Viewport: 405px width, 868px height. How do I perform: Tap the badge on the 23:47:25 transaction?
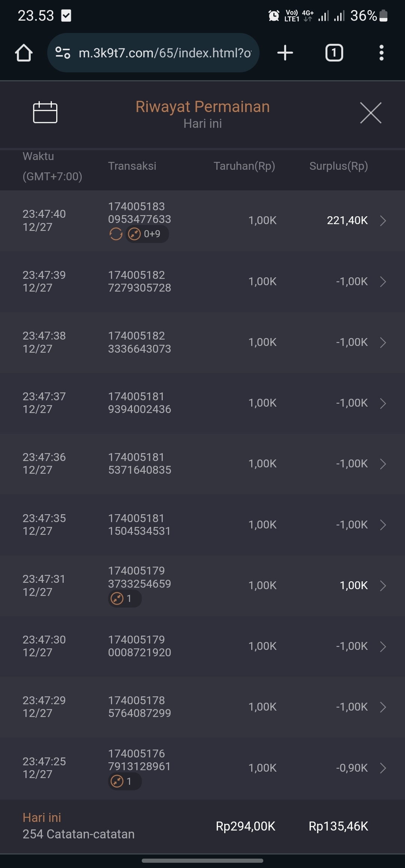[124, 781]
